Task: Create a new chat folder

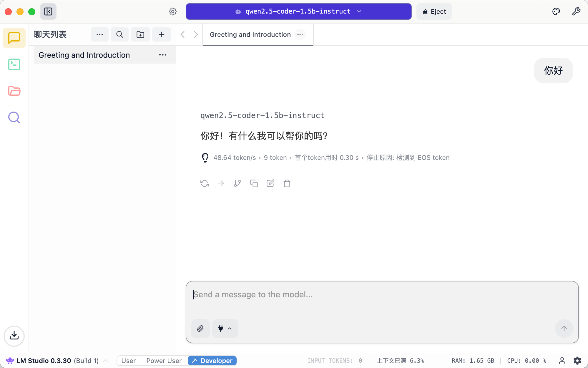Action: [140, 34]
